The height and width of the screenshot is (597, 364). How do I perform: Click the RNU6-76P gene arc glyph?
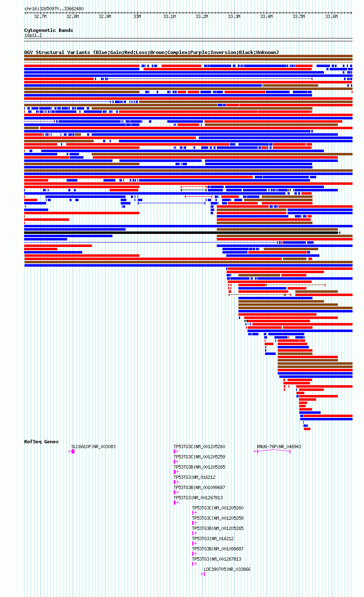tap(272, 451)
